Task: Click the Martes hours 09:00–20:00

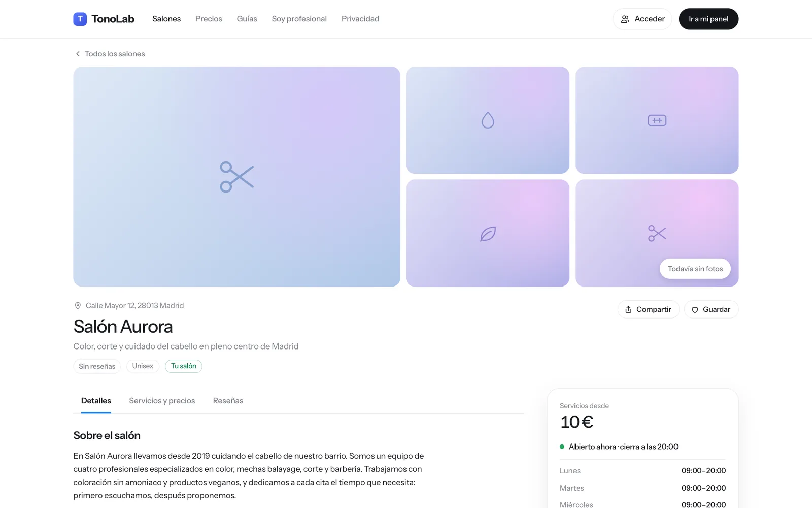Action: [703, 488]
